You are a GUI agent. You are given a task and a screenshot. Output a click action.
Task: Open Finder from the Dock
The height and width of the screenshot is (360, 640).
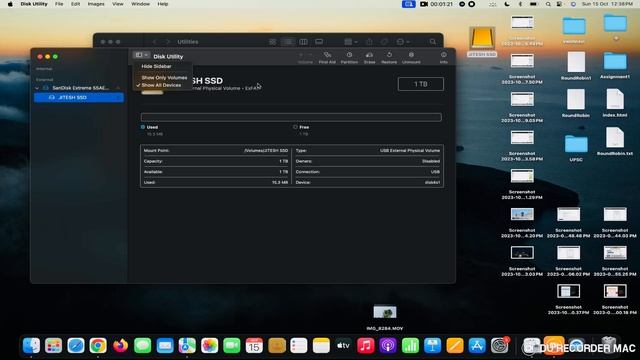31,346
